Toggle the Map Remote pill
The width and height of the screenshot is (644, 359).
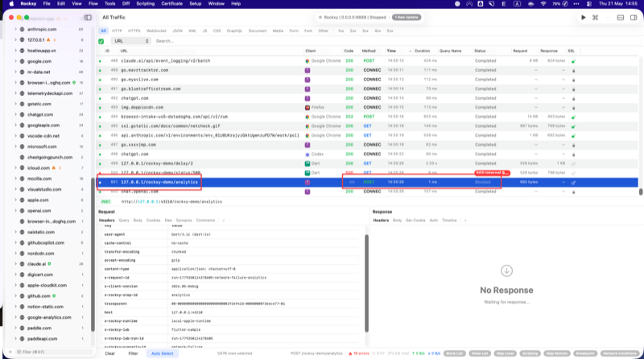click(556, 353)
